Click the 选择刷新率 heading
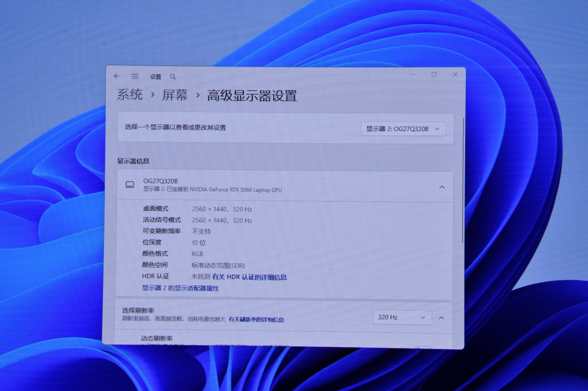Image resolution: width=588 pixels, height=391 pixels. click(138, 311)
